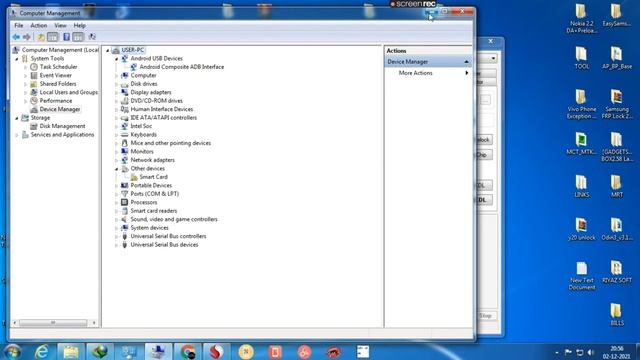The image size is (640, 360).
Task: Click the Back arrow toolbar icon
Action: (x=16, y=37)
